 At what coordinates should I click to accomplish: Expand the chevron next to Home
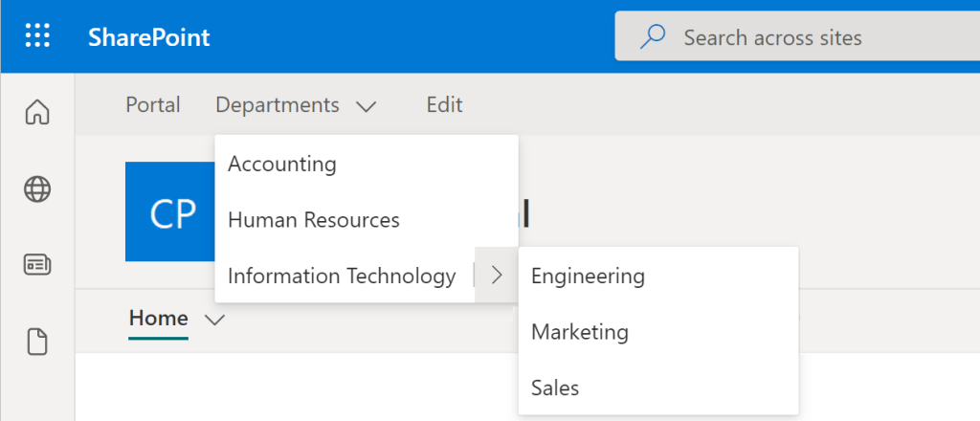pos(215,320)
